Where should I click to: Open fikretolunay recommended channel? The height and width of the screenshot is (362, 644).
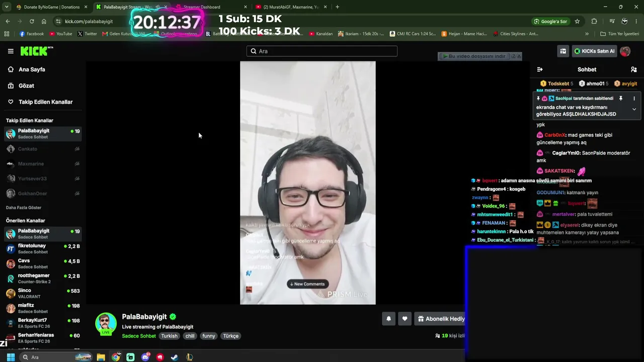pos(43,249)
